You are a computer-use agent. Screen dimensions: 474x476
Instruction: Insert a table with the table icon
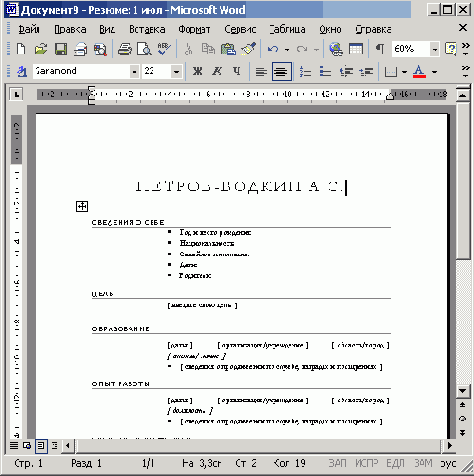(x=356, y=49)
